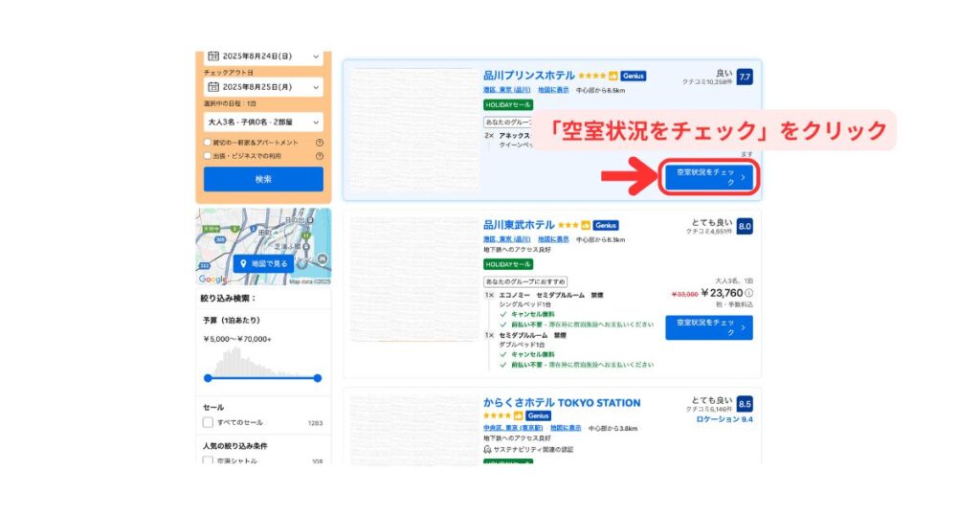Click 地図に表示 link under からくさホテル
The height and width of the screenshot is (515, 980).
pos(566,428)
